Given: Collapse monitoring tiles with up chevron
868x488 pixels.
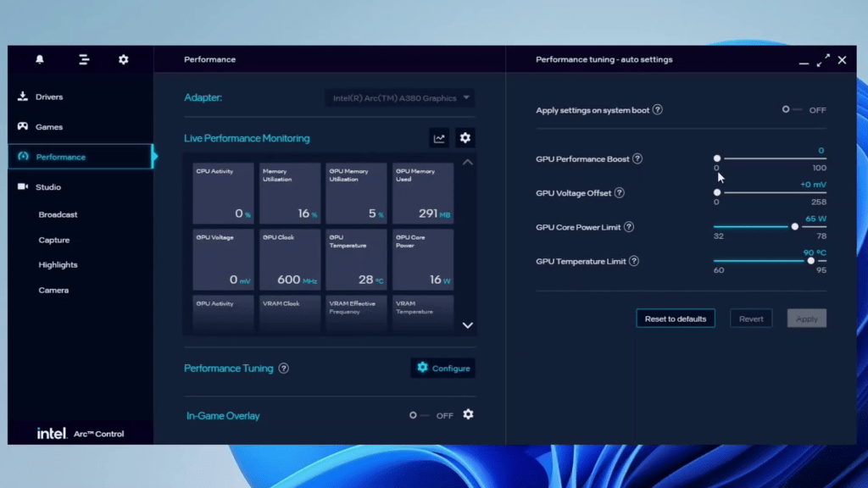Looking at the screenshot, I should tap(468, 162).
